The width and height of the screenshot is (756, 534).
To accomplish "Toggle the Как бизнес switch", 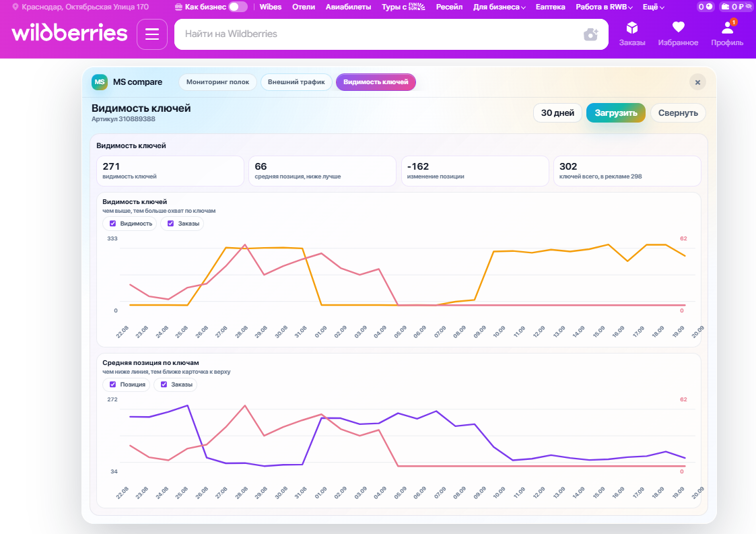I will (238, 7).
